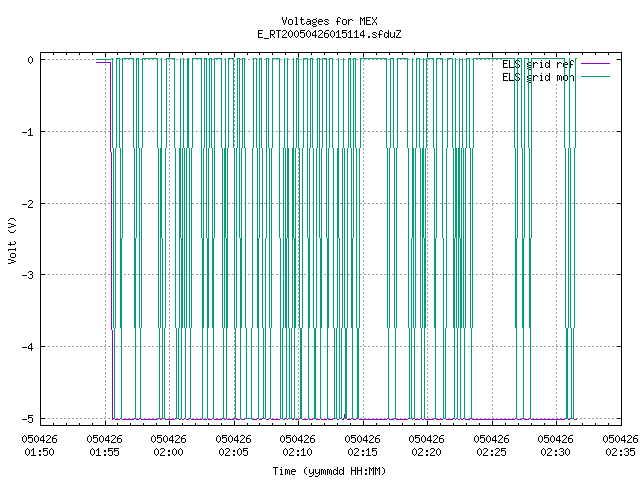The image size is (640, 480).
Task: Click the x-axis time label 02:10
Action: (298, 452)
